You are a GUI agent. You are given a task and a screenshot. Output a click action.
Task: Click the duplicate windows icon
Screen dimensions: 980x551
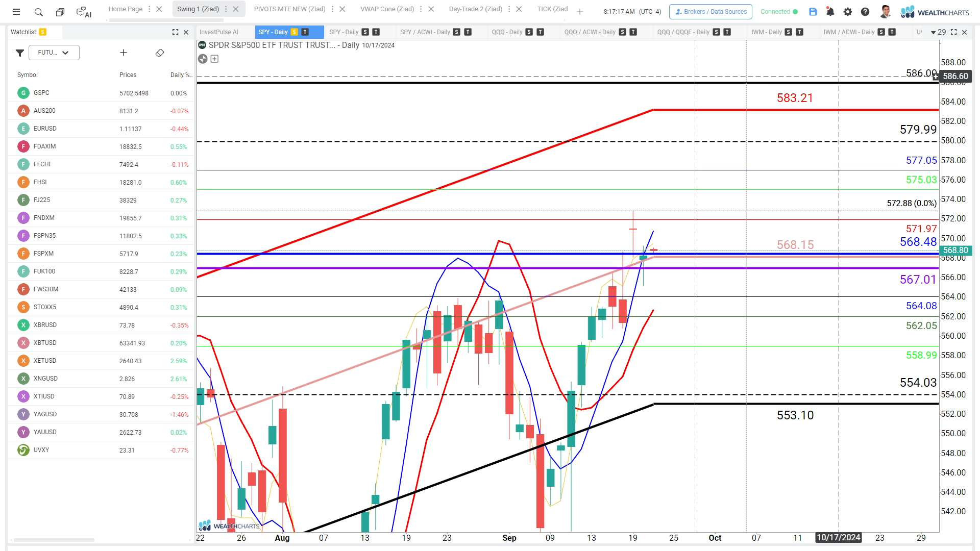[x=60, y=12]
